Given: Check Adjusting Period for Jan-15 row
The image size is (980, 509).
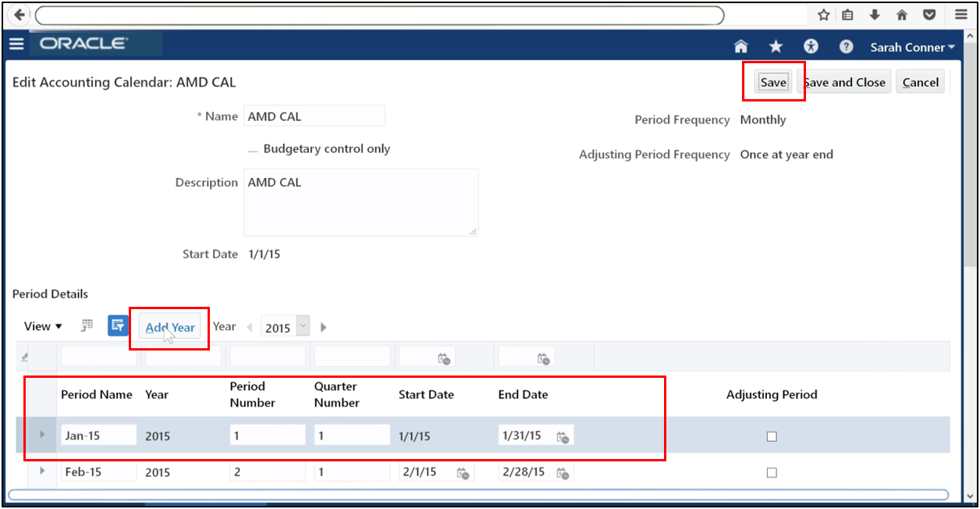Looking at the screenshot, I should 772,436.
